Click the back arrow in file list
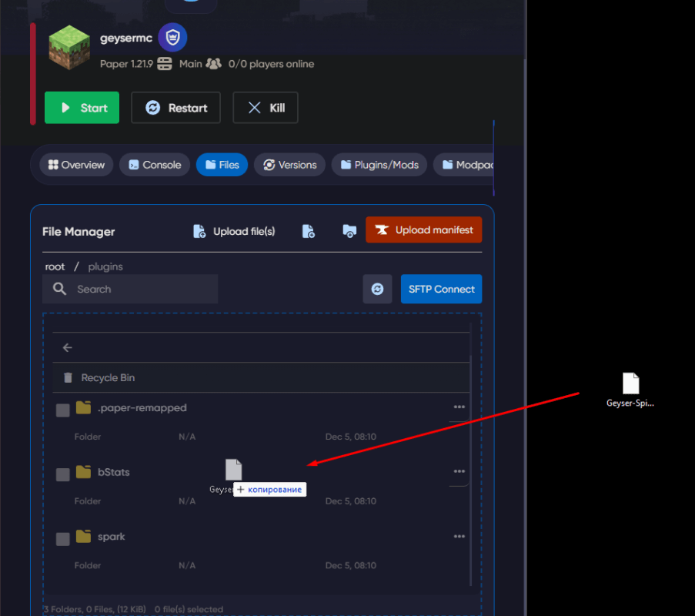This screenshot has width=695, height=616. 68,348
